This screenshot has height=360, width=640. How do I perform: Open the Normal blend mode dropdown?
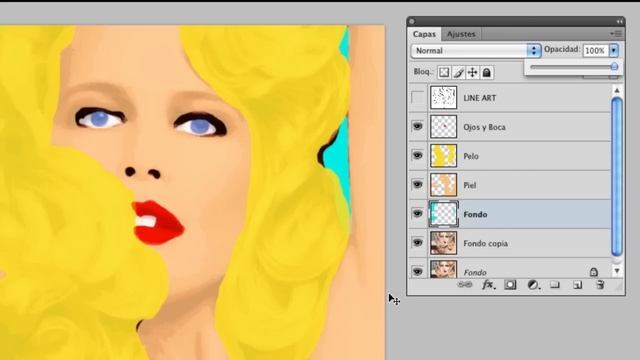tap(476, 51)
